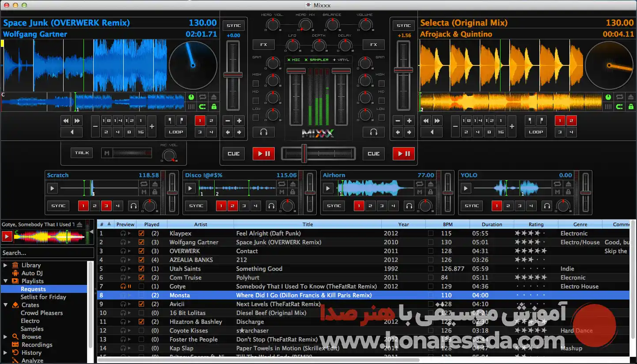Toggle keylock on the right deck

coord(631,106)
